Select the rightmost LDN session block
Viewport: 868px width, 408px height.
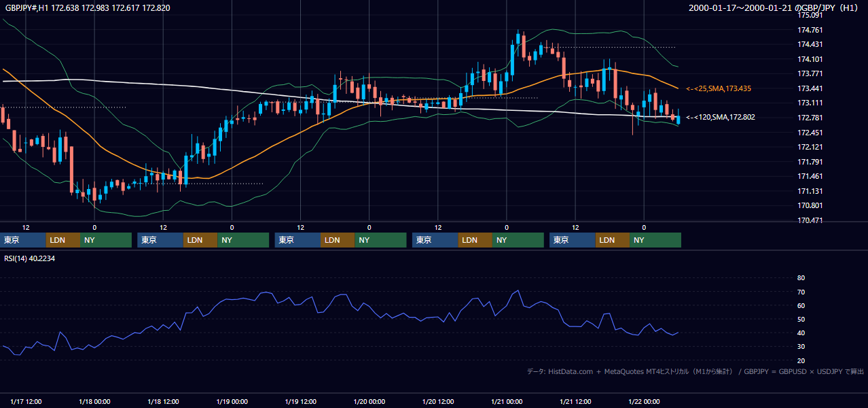tap(613, 240)
